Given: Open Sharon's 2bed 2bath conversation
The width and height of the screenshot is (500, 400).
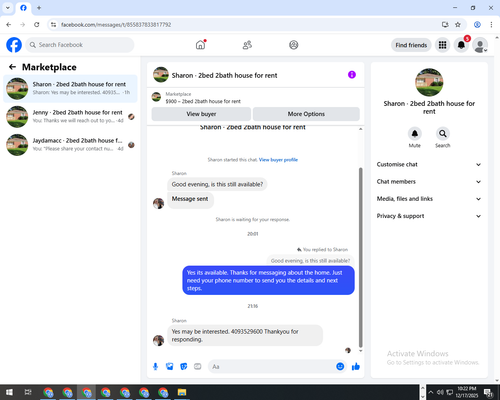Looking at the screenshot, I should (70, 88).
